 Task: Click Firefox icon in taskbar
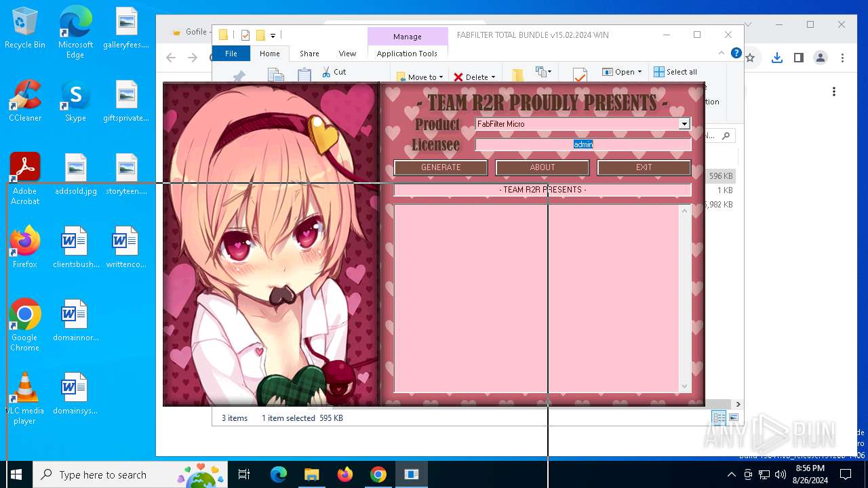coord(344,474)
